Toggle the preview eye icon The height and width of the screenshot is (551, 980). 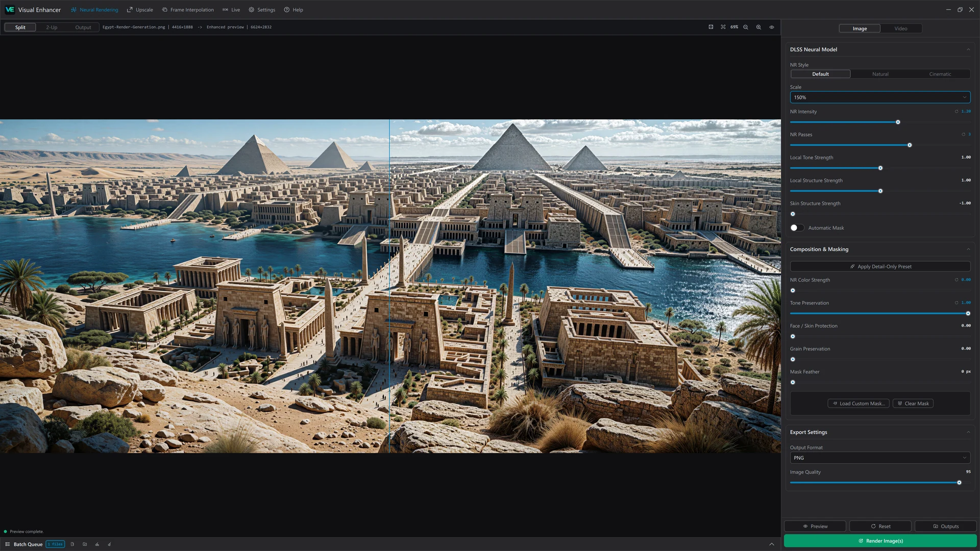pos(772,27)
